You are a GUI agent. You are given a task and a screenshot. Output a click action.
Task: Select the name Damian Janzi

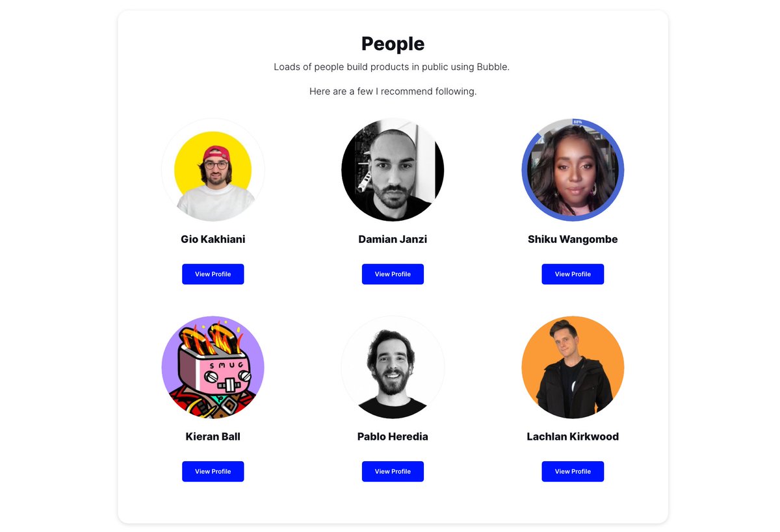(393, 239)
